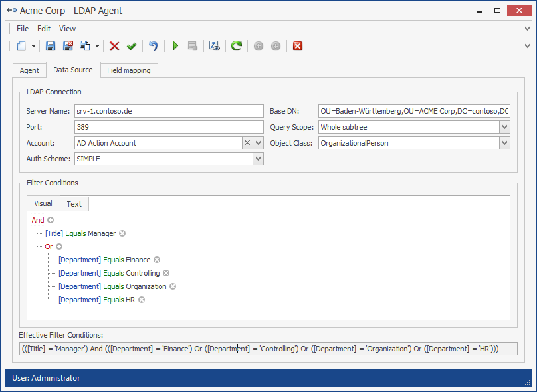Click the Manager value in filter
This screenshot has height=392, width=537.
tap(102, 233)
